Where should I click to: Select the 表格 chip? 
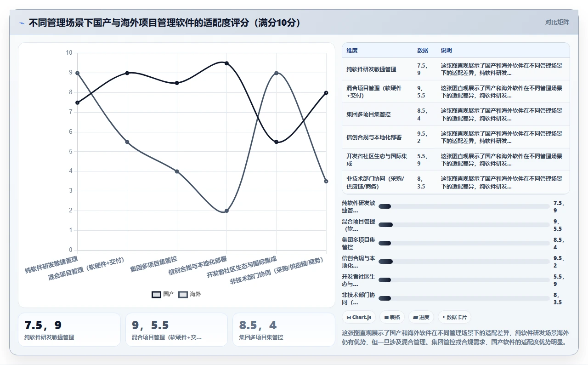(392, 317)
